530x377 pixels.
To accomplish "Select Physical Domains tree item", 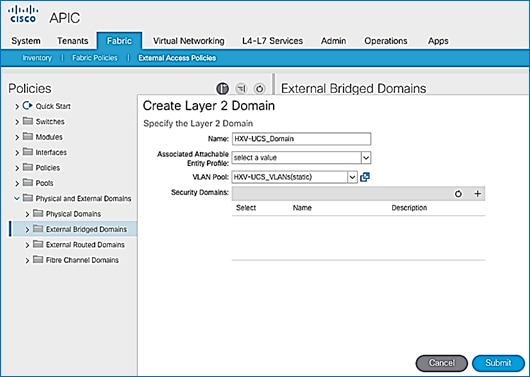I will [x=73, y=214].
